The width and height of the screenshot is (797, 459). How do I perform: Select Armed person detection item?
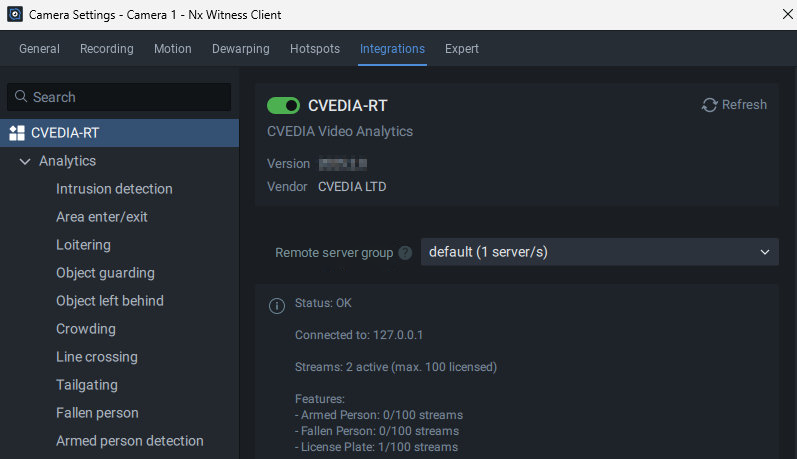129,441
